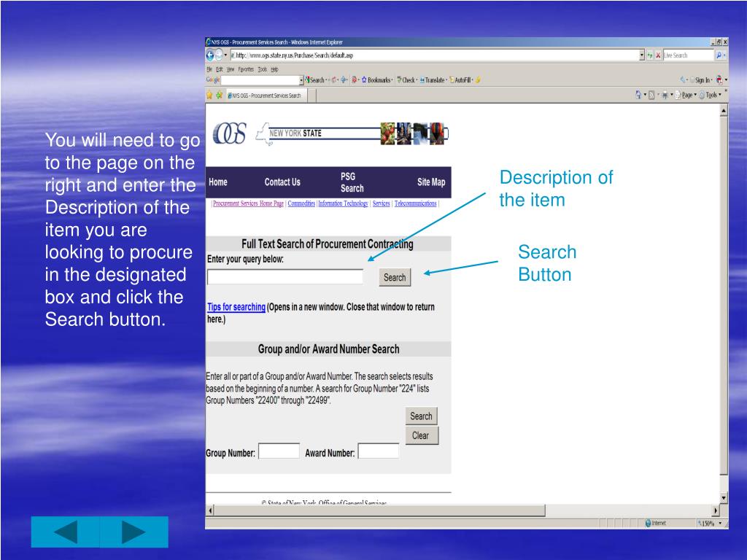Click the Google toolbar spell Check button

tap(406, 80)
